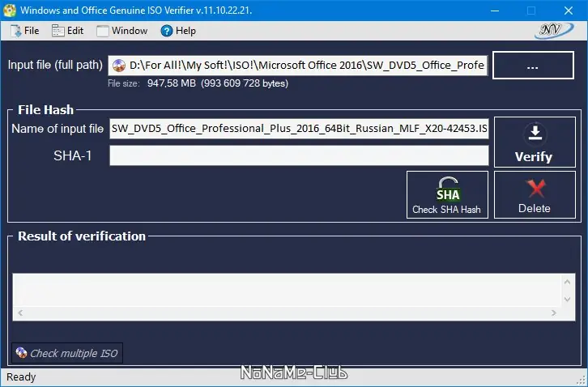Click the scroll left arrow in results

(20, 313)
